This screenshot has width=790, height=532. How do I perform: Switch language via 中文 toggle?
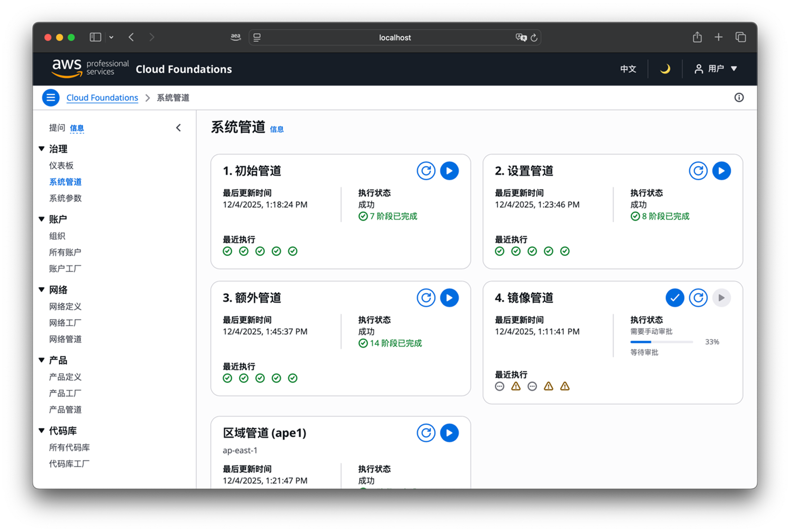pos(628,69)
